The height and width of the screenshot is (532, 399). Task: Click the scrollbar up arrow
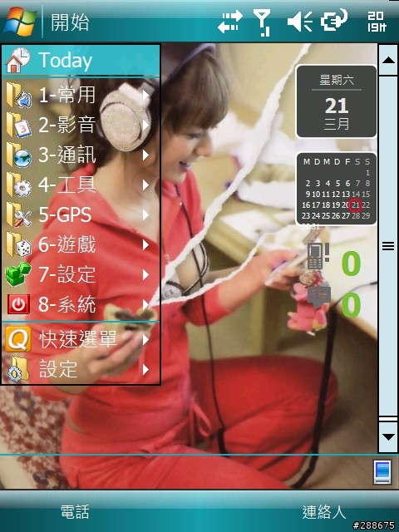pyautogui.click(x=388, y=60)
